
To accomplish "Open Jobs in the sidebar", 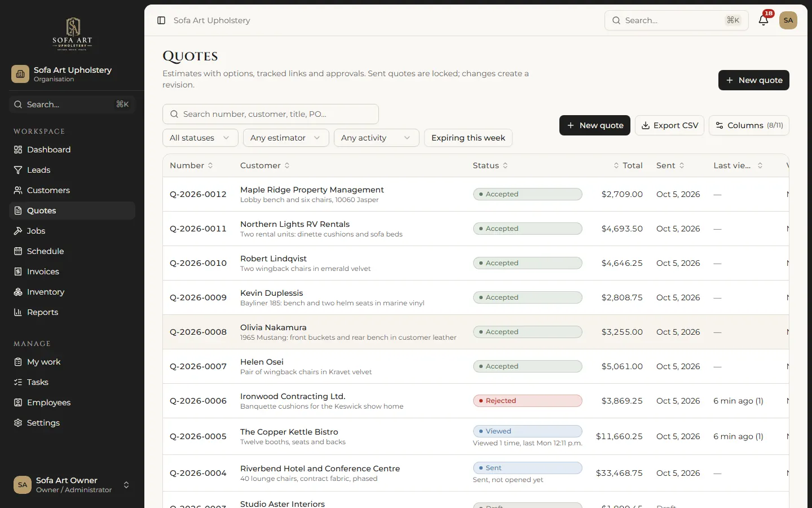I will point(72,231).
